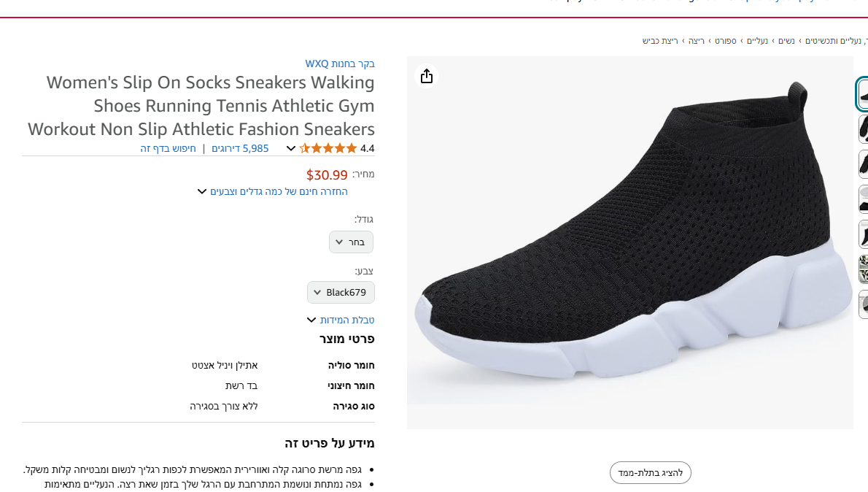Viewport: 868px width, 492px height.
Task: Select the second shoe thumbnail
Action: 863,128
